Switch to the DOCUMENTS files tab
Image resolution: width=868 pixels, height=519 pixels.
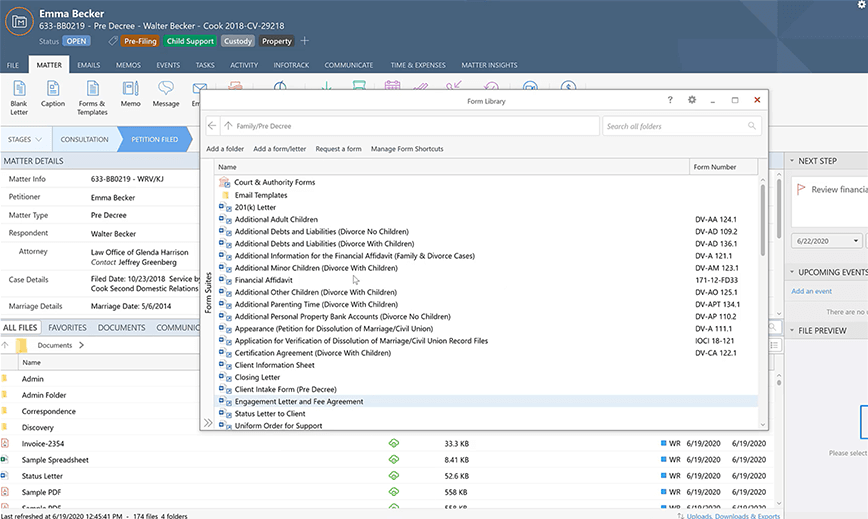pyautogui.click(x=121, y=328)
